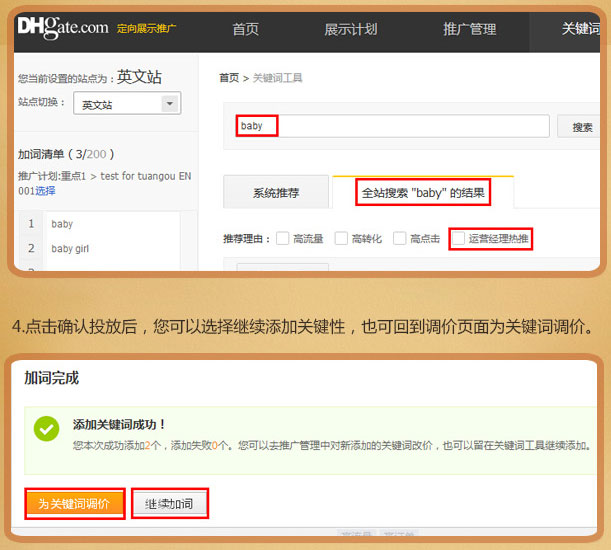Enable the 高流量 checkbox
The height and width of the screenshot is (550, 611).
click(x=283, y=238)
